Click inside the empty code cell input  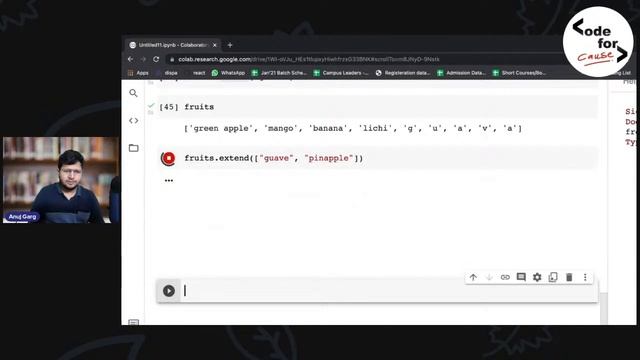(390, 291)
